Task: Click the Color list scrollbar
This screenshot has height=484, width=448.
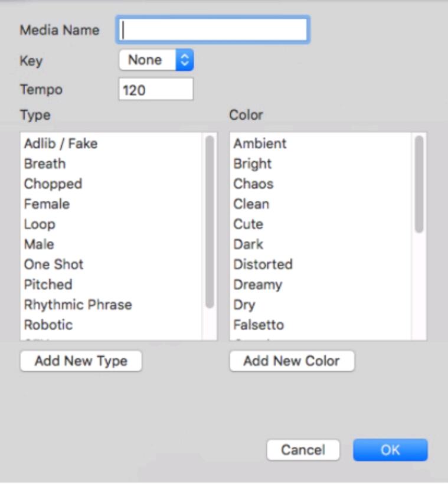Action: (419, 184)
